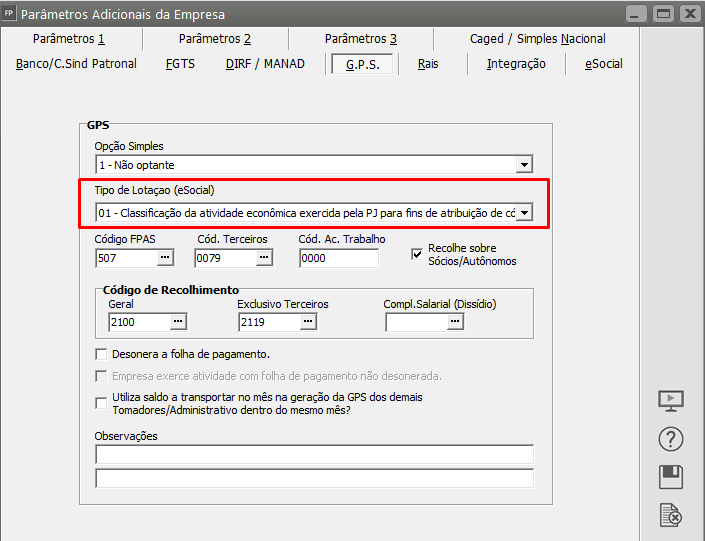Switch to the FGTS tab
The width and height of the screenshot is (705, 541).
181,63
